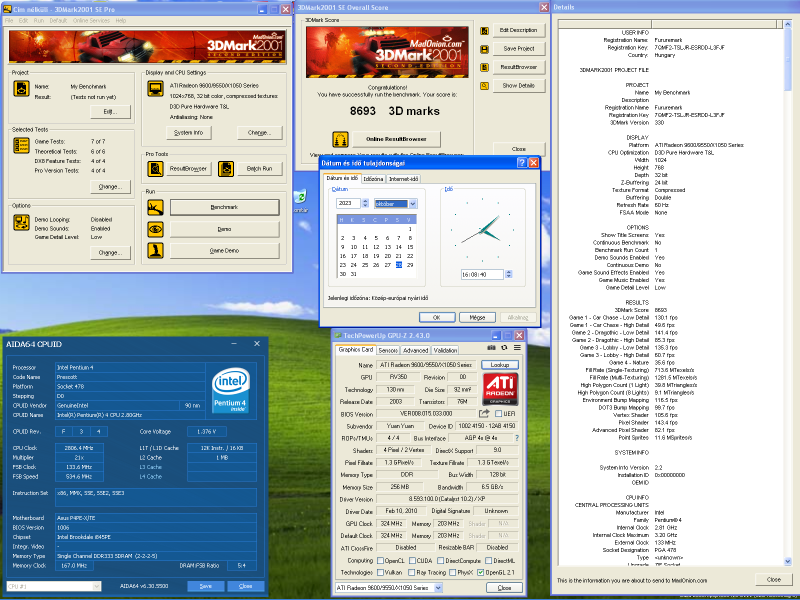800x600 pixels.
Task: Toggle the CUDA checkbox in GPU-Z
Action: (x=412, y=560)
